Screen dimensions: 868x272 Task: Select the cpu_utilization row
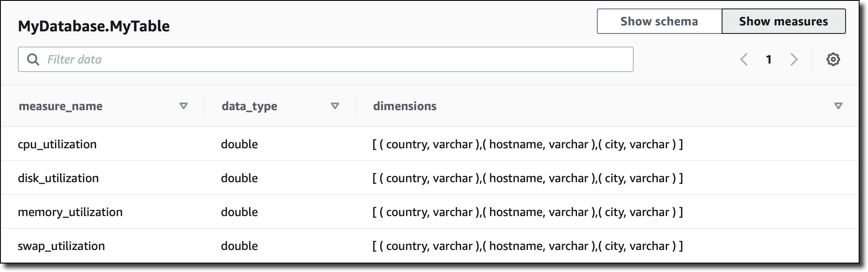click(57, 144)
